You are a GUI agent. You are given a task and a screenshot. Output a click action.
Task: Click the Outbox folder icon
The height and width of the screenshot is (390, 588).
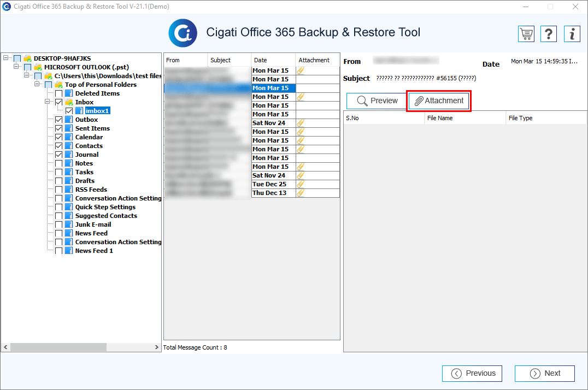(69, 120)
